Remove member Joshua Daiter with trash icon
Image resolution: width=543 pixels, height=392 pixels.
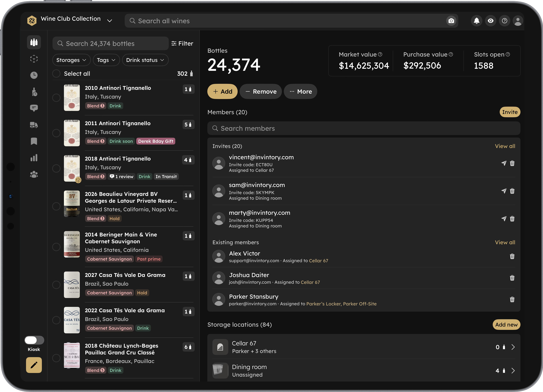(x=512, y=278)
